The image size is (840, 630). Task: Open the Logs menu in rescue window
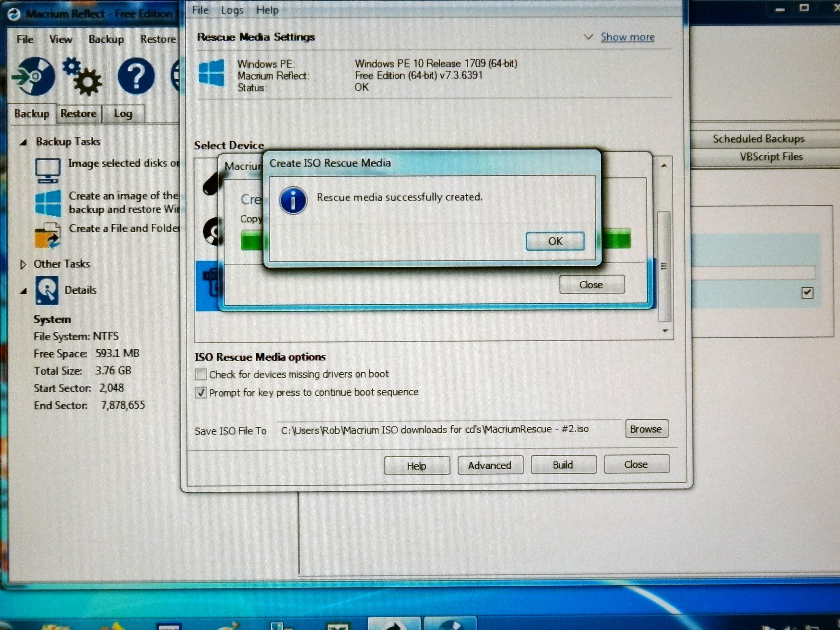[232, 10]
